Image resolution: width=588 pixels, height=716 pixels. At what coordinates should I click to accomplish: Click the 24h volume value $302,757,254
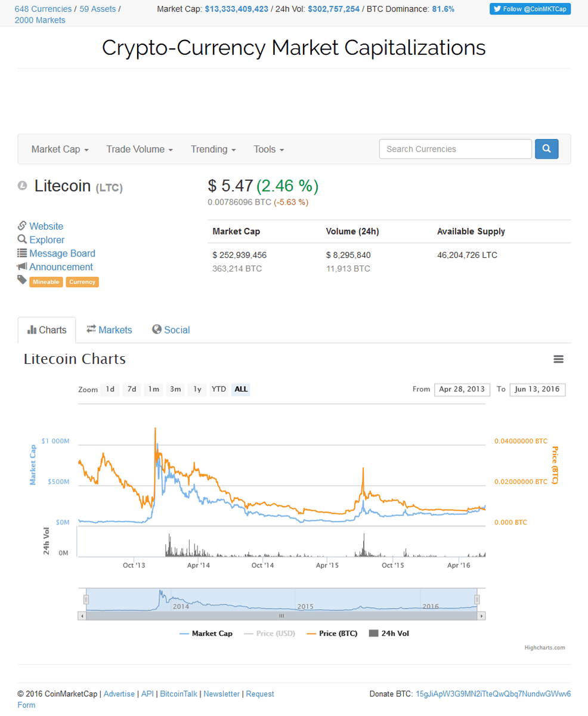(334, 9)
